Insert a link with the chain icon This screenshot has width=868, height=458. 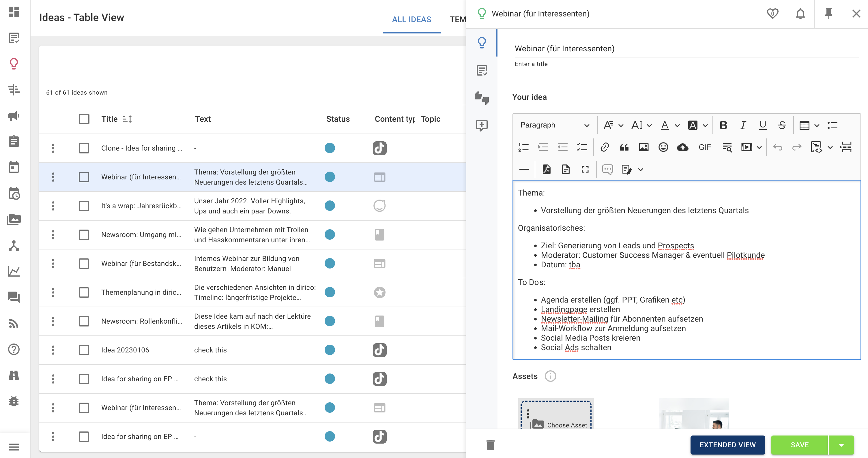(x=605, y=147)
